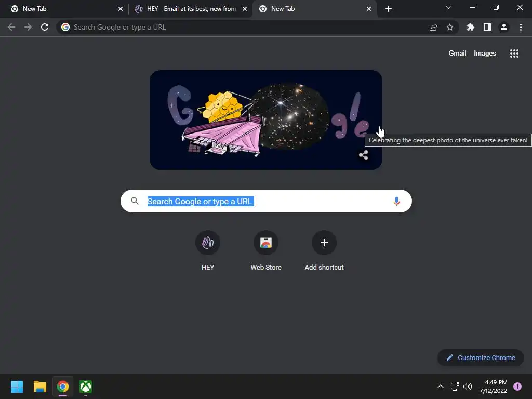The height and width of the screenshot is (399, 532).
Task: Share the Google Doodle
Action: [x=363, y=155]
